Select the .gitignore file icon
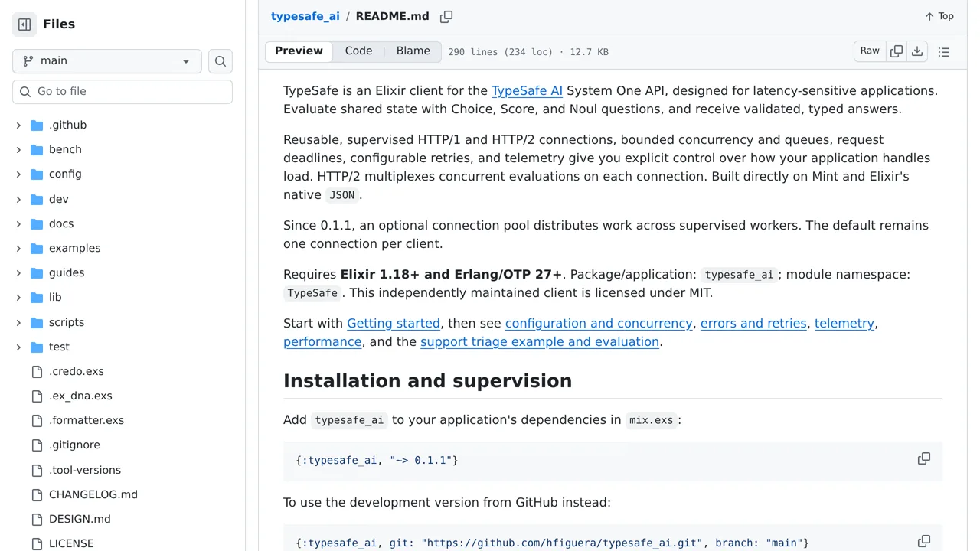Screen dimensions: 980x551 pyautogui.click(x=37, y=445)
